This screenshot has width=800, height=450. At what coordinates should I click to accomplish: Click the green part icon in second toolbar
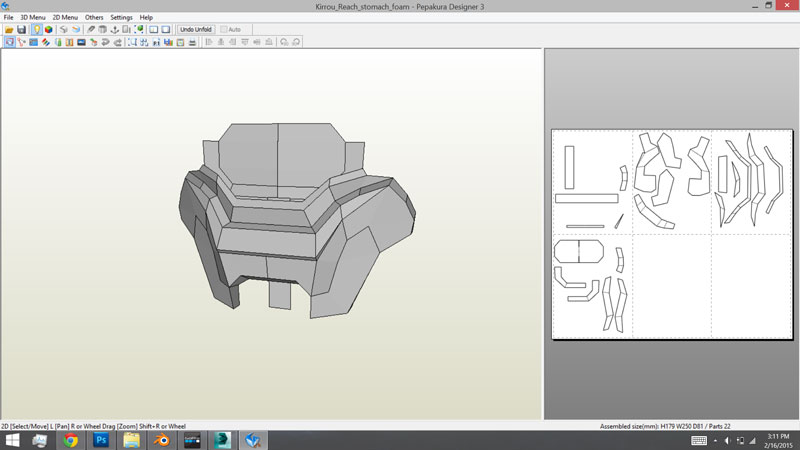pos(58,42)
